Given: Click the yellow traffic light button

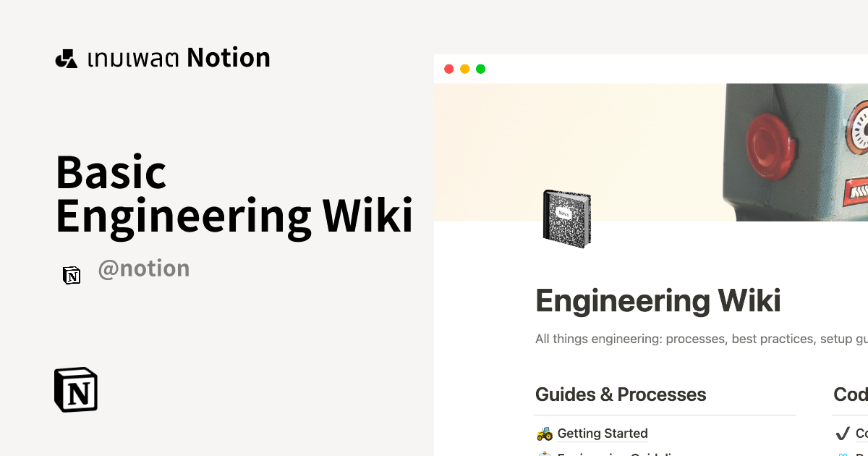Looking at the screenshot, I should point(464,68).
